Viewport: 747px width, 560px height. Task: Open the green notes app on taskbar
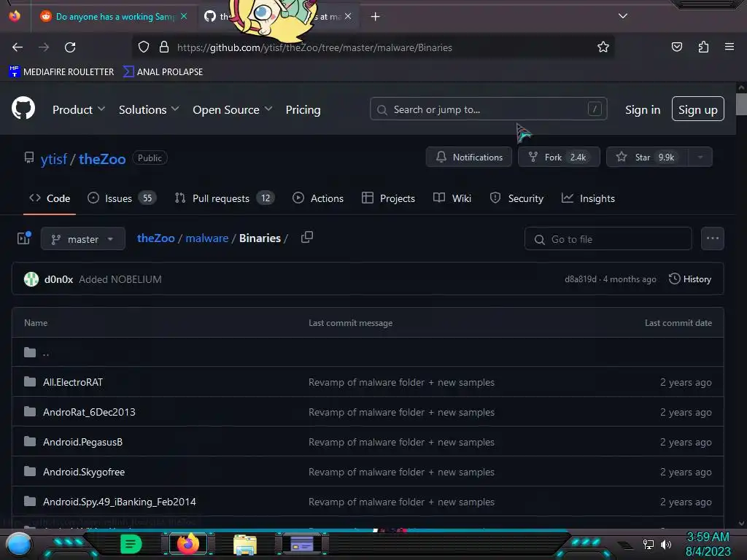131,544
